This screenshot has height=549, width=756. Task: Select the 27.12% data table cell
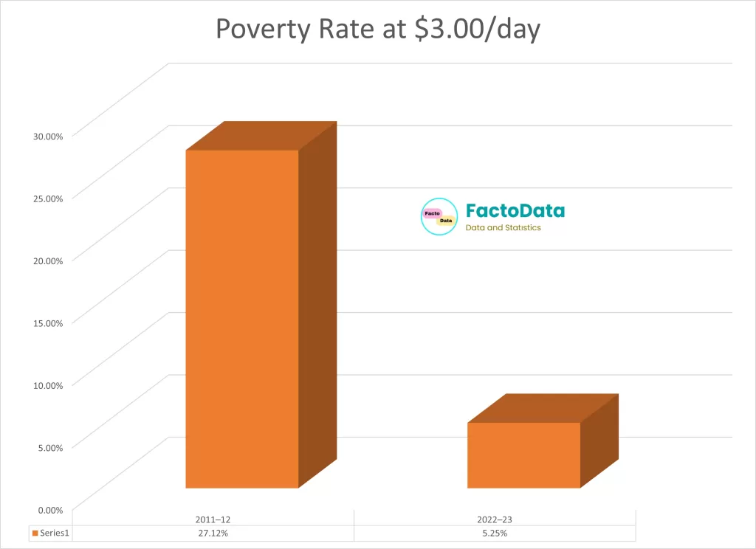(x=213, y=533)
